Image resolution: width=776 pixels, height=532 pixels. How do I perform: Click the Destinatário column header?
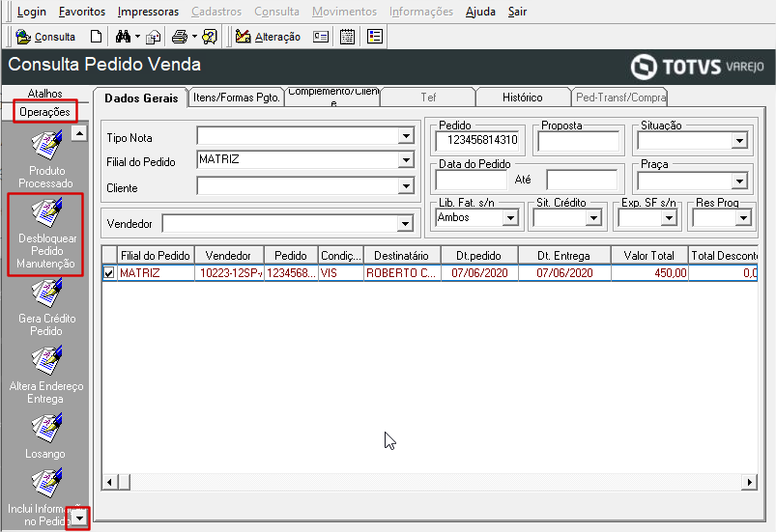coord(401,256)
